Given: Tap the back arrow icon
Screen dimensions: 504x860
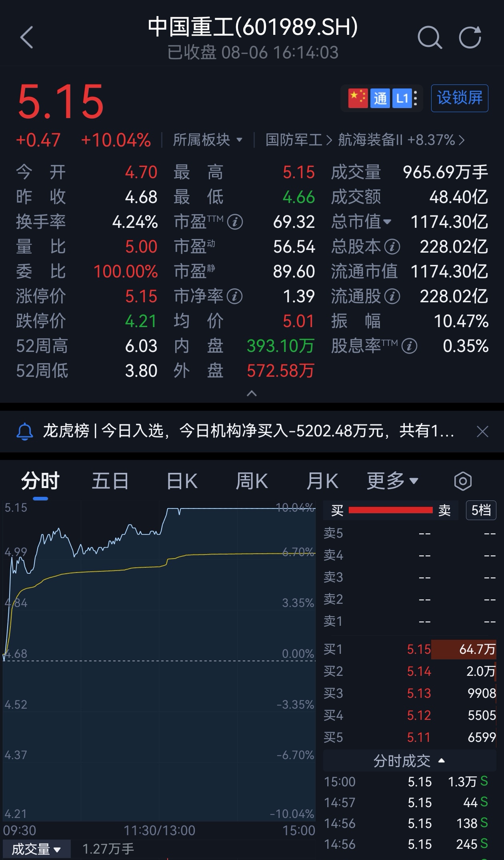Looking at the screenshot, I should coord(26,38).
